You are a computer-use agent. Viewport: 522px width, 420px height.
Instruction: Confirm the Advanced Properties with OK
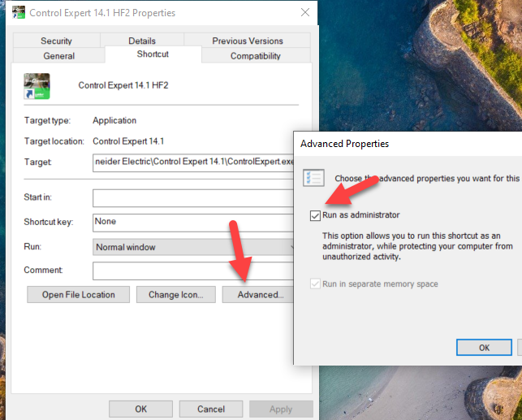coord(484,348)
